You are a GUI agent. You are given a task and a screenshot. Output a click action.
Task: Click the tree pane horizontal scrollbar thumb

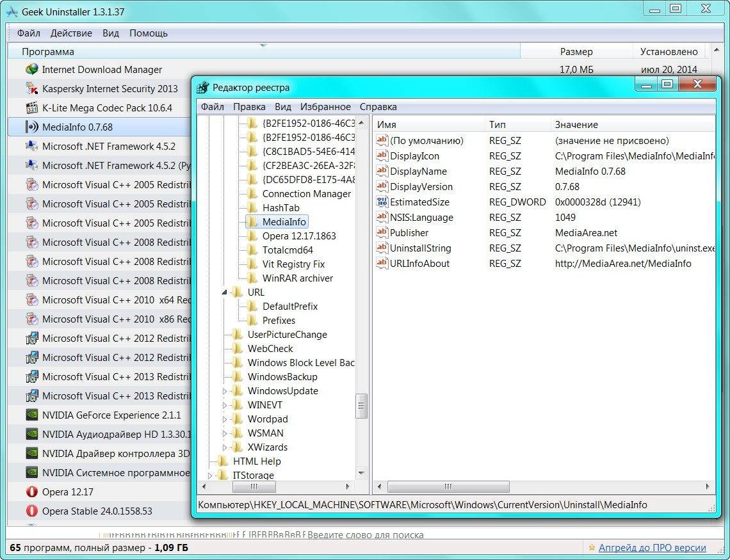tap(254, 486)
